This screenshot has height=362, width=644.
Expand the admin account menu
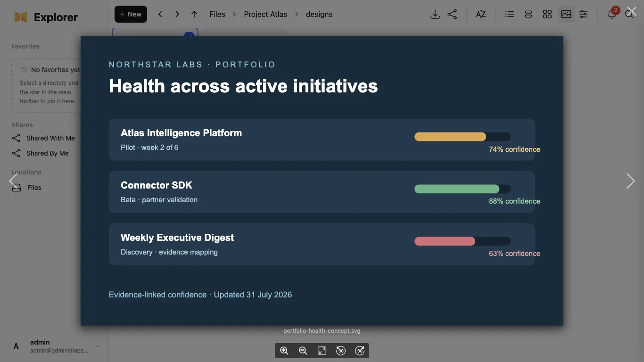coord(98,346)
